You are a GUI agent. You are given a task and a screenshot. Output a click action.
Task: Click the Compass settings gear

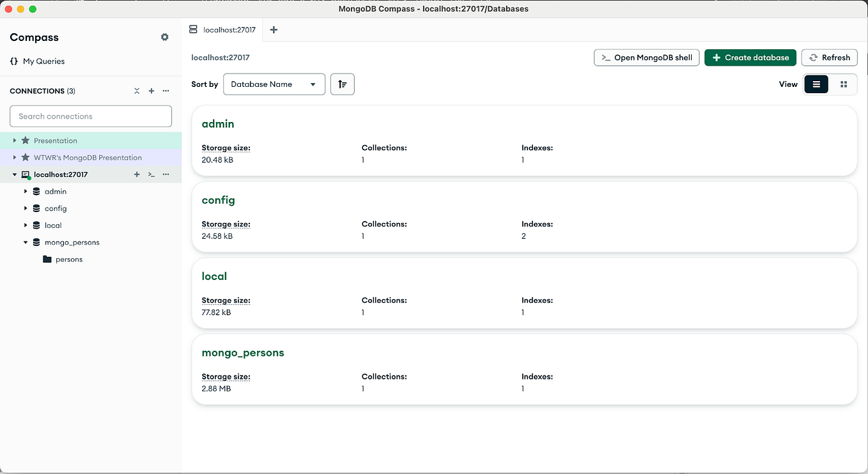click(164, 37)
